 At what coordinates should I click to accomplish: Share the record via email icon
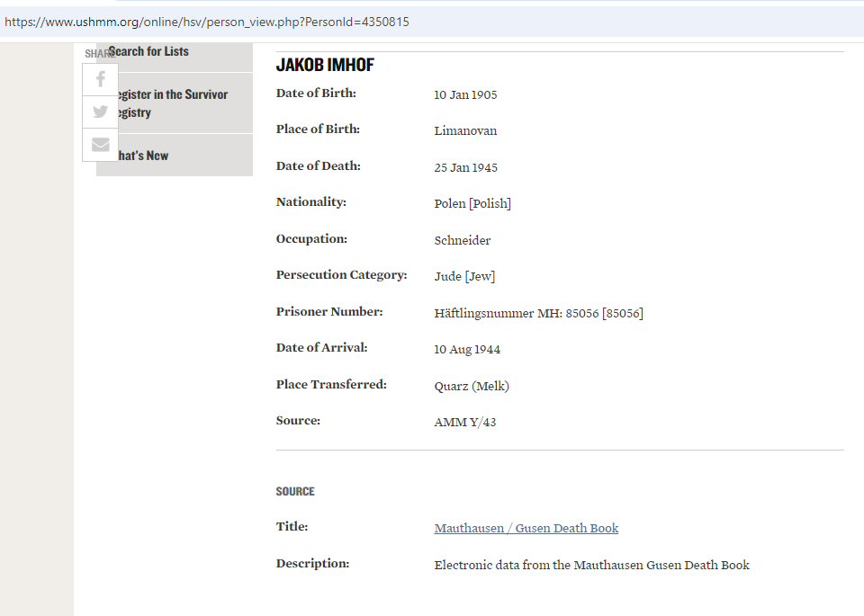point(100,145)
